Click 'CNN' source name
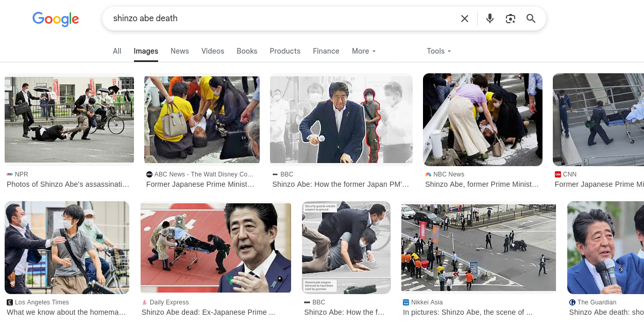644x323 pixels. 570,174
